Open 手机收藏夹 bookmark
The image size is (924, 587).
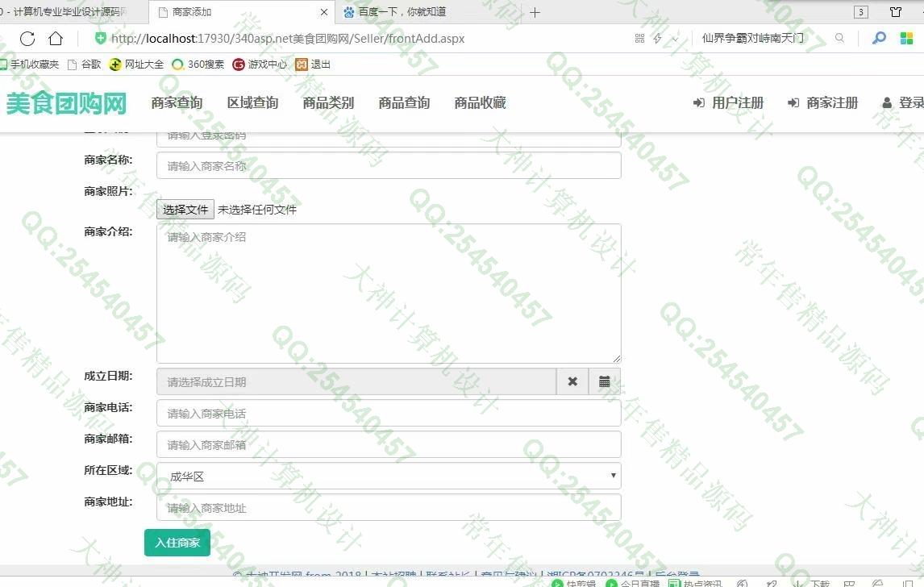(30, 65)
